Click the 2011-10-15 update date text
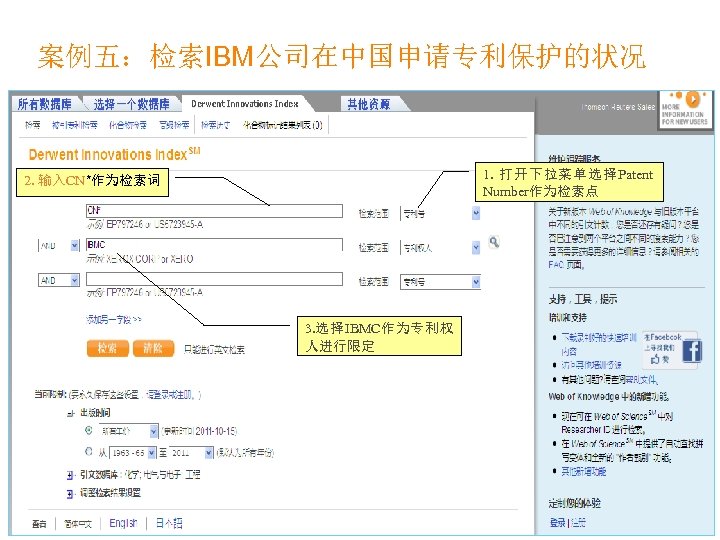This screenshot has height=540, width=720. click(216, 431)
